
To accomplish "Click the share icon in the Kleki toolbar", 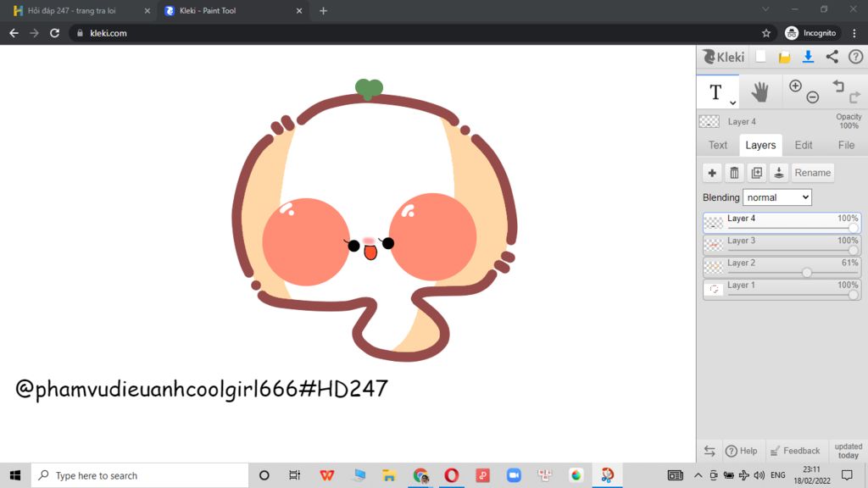I will (x=832, y=57).
